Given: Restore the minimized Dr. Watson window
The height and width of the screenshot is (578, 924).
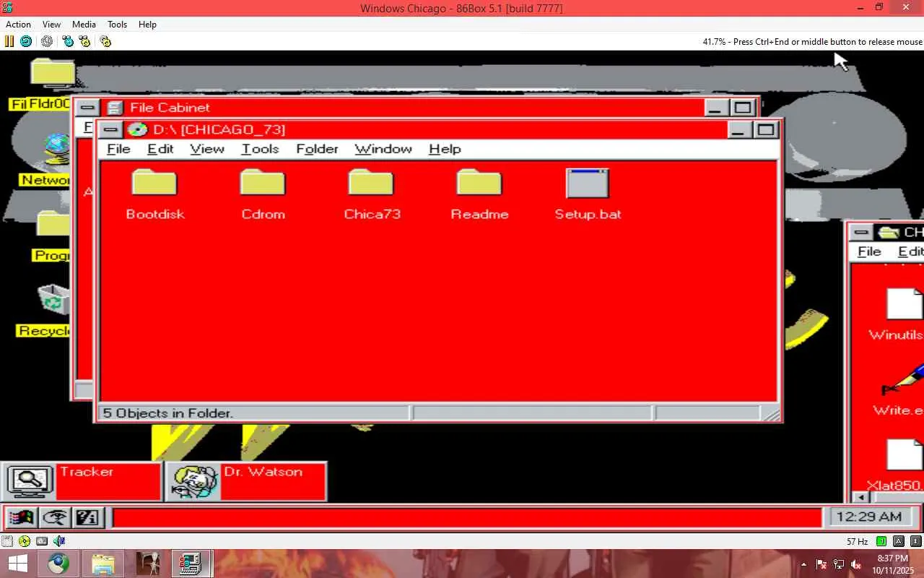Looking at the screenshot, I should click(x=245, y=481).
